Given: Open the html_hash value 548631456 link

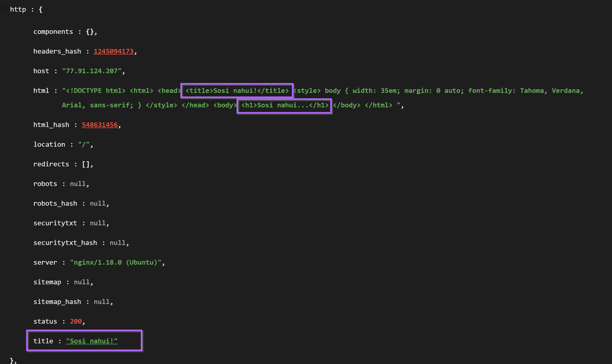Looking at the screenshot, I should 100,125.
